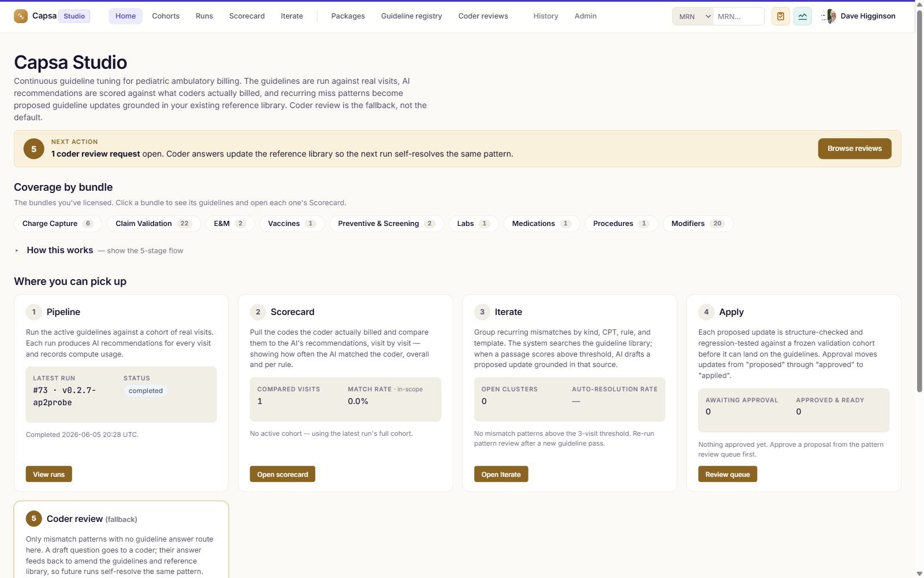This screenshot has height=578, width=924.
Task: Open Coder reviews in the navigation
Action: tap(483, 16)
